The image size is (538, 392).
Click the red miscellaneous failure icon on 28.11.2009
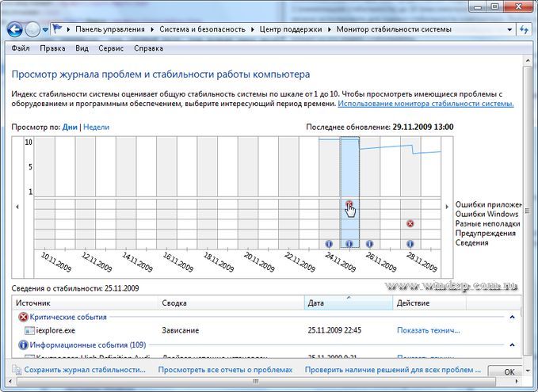(x=410, y=223)
